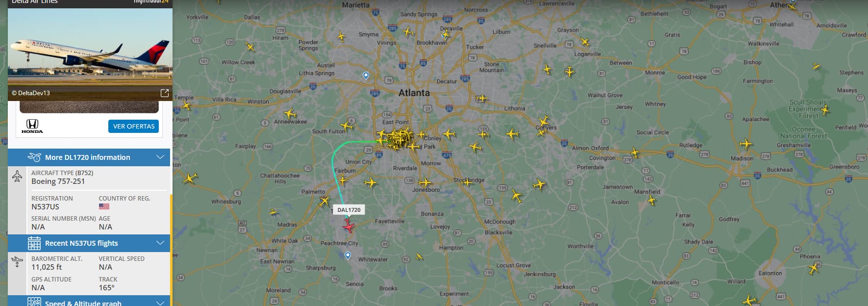This screenshot has height=306, width=868.
Task: Collapse the More DL1720 information section
Action: click(x=160, y=157)
